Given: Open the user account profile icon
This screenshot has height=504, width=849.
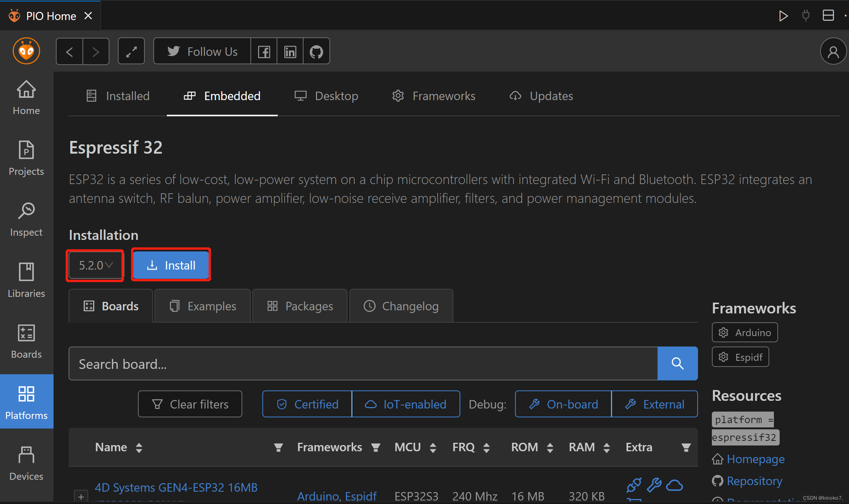Looking at the screenshot, I should tap(833, 51).
